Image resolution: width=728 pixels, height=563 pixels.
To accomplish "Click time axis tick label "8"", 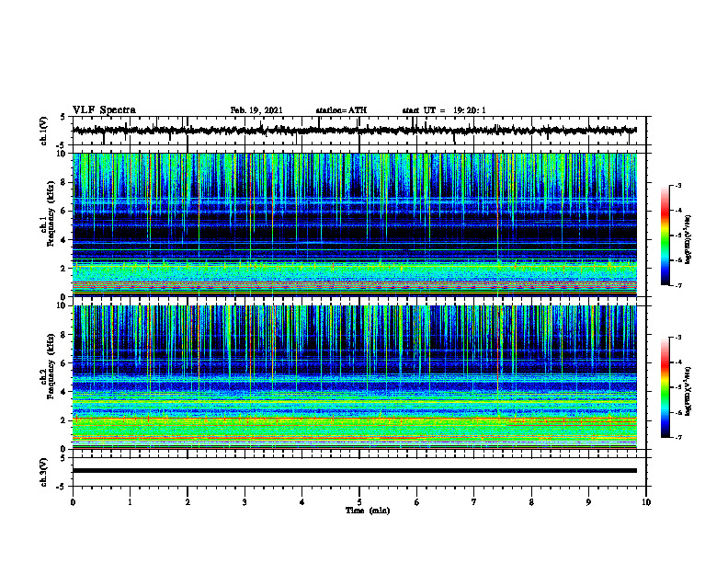I will click(x=531, y=502).
